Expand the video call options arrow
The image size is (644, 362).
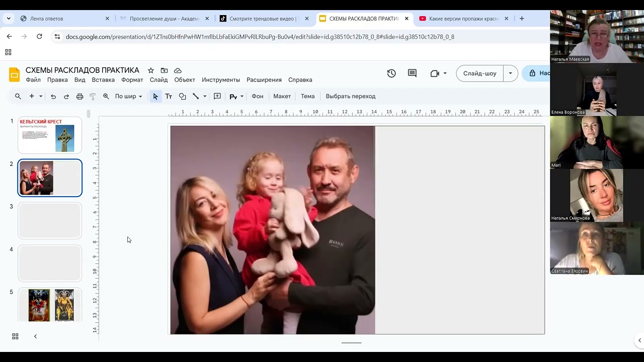pos(445,73)
